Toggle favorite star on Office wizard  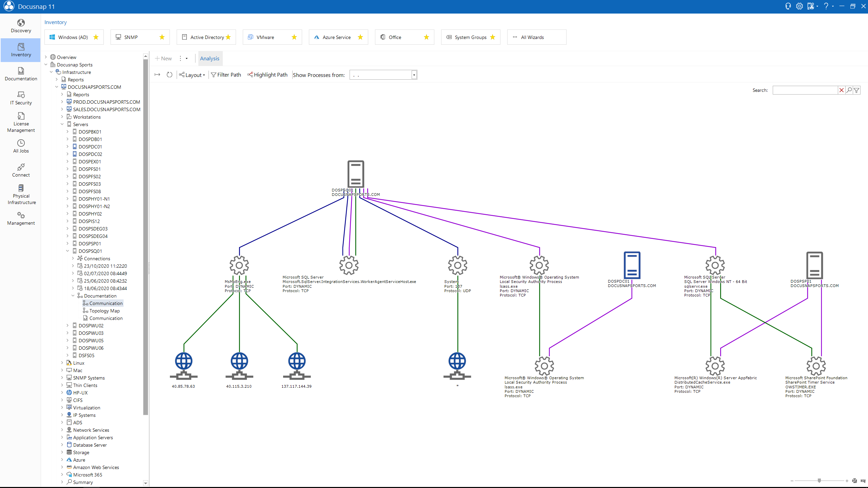[x=427, y=37]
